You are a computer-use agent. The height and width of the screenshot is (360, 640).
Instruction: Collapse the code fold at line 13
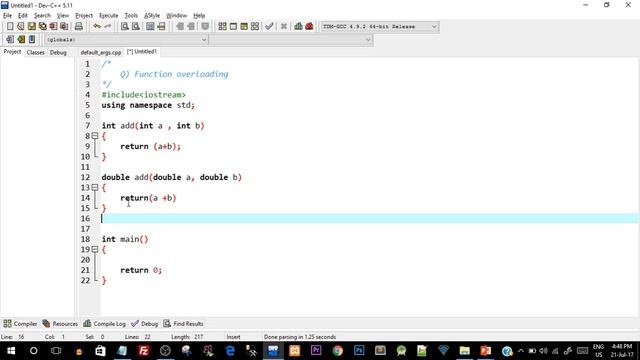(x=95, y=187)
